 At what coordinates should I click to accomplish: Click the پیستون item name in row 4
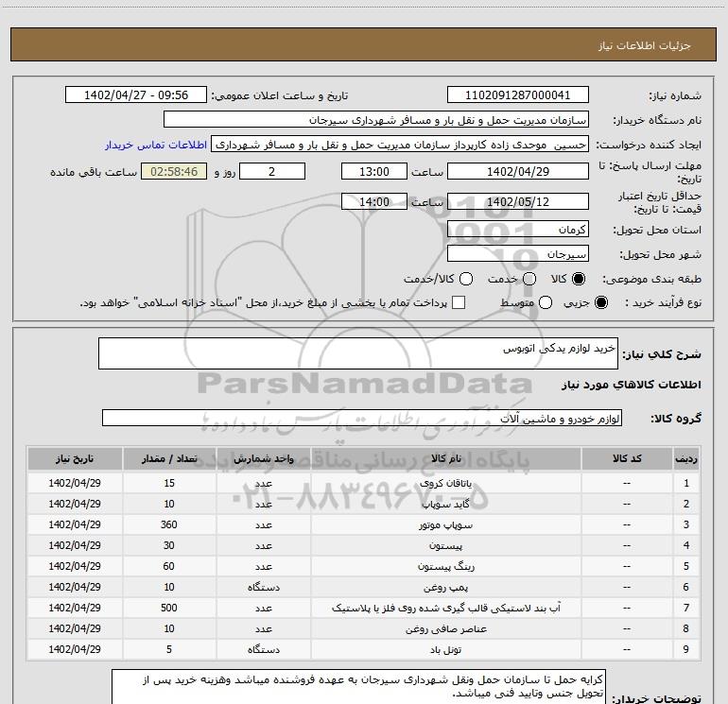(x=445, y=546)
